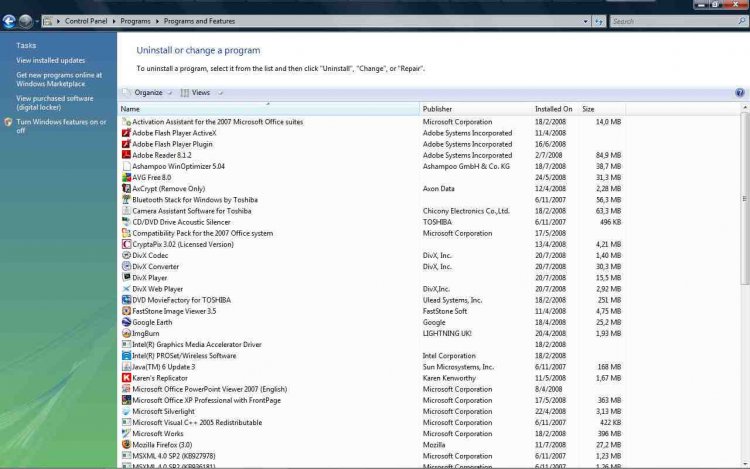Image resolution: width=750 pixels, height=469 pixels.
Task: Select the DVD MovieFactory for TOSHIBA icon
Action: (x=126, y=300)
